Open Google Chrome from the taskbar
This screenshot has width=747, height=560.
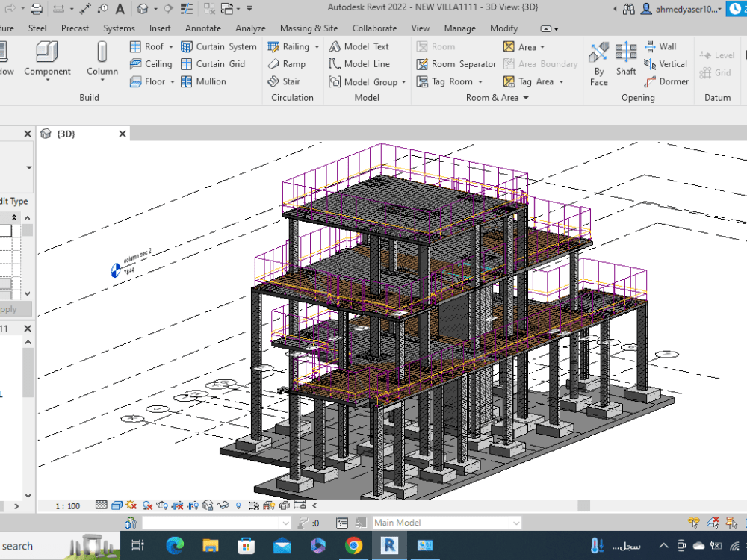353,545
